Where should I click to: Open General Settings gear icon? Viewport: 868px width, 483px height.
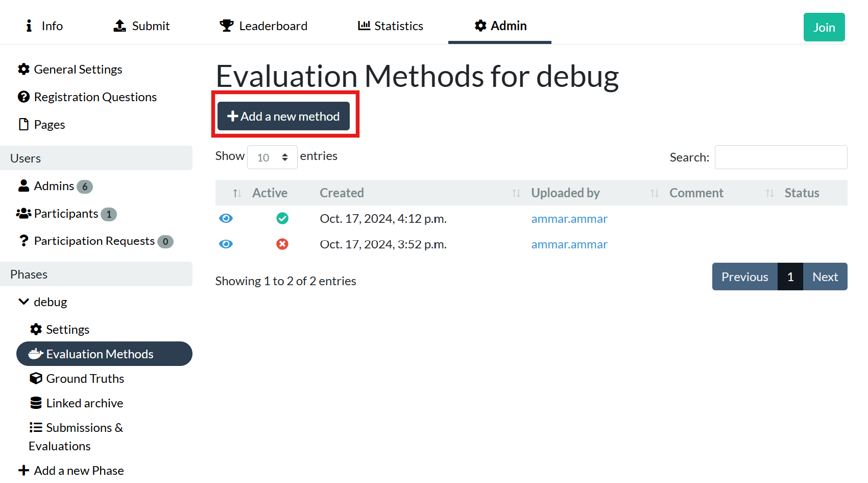(x=23, y=69)
